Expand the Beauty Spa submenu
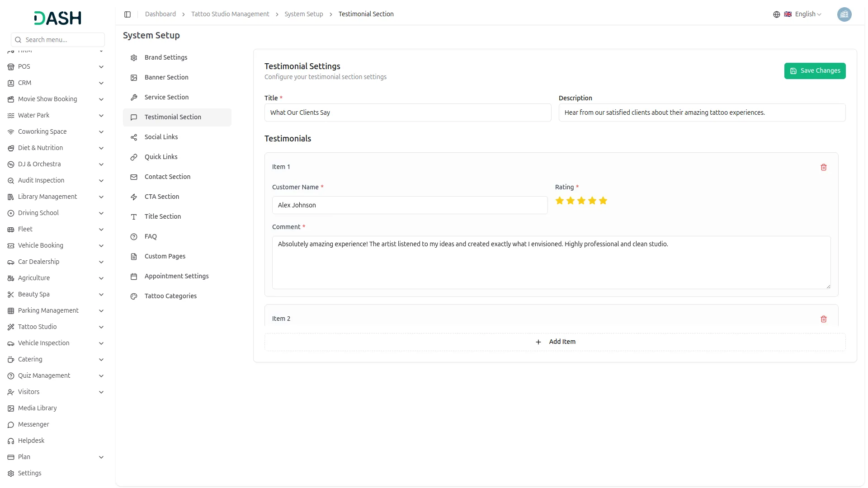 pyautogui.click(x=101, y=295)
